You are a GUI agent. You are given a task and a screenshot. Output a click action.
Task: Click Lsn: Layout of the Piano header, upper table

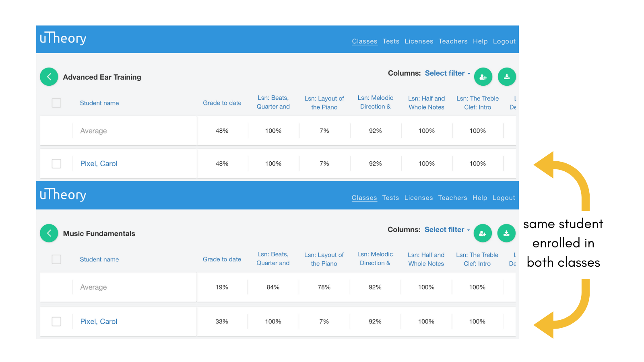click(x=324, y=103)
